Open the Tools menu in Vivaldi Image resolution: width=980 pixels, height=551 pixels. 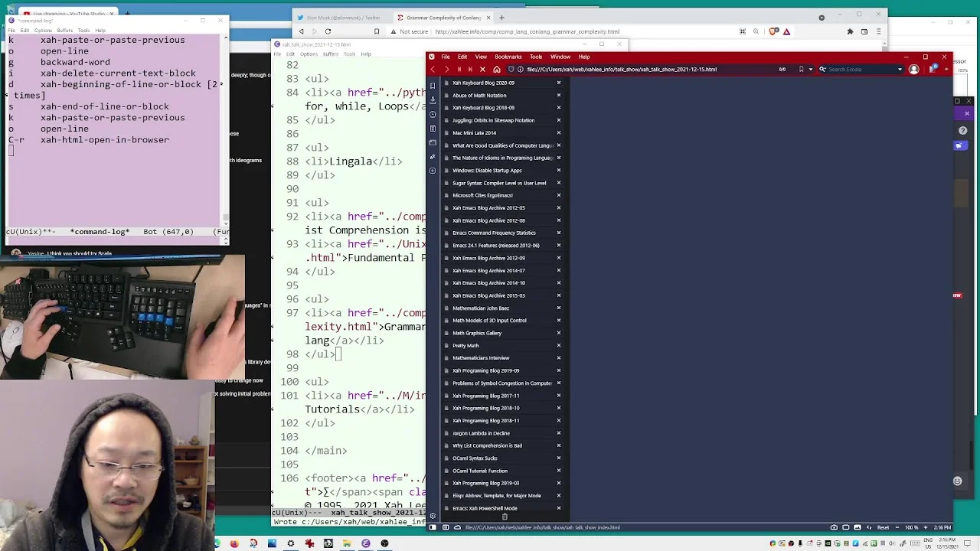pyautogui.click(x=536, y=57)
